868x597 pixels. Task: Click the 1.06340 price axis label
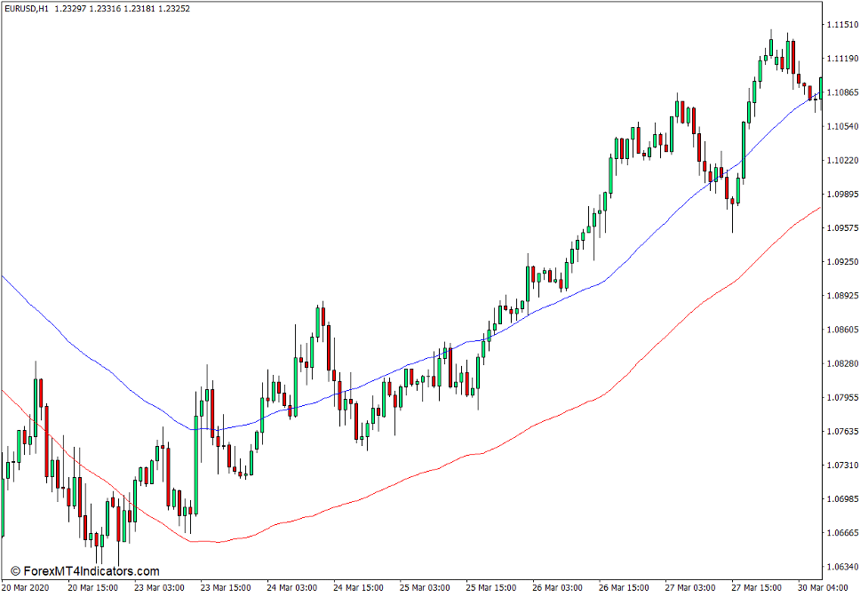[844, 567]
